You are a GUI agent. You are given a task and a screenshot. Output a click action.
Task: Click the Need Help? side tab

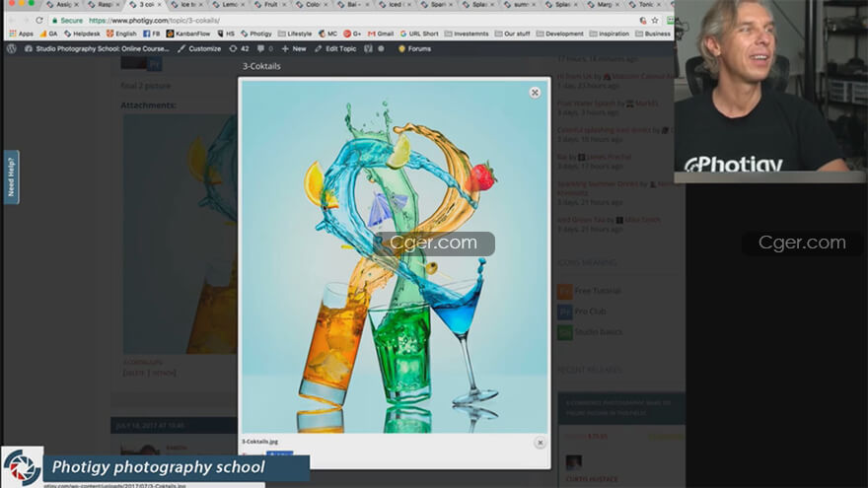[11, 177]
